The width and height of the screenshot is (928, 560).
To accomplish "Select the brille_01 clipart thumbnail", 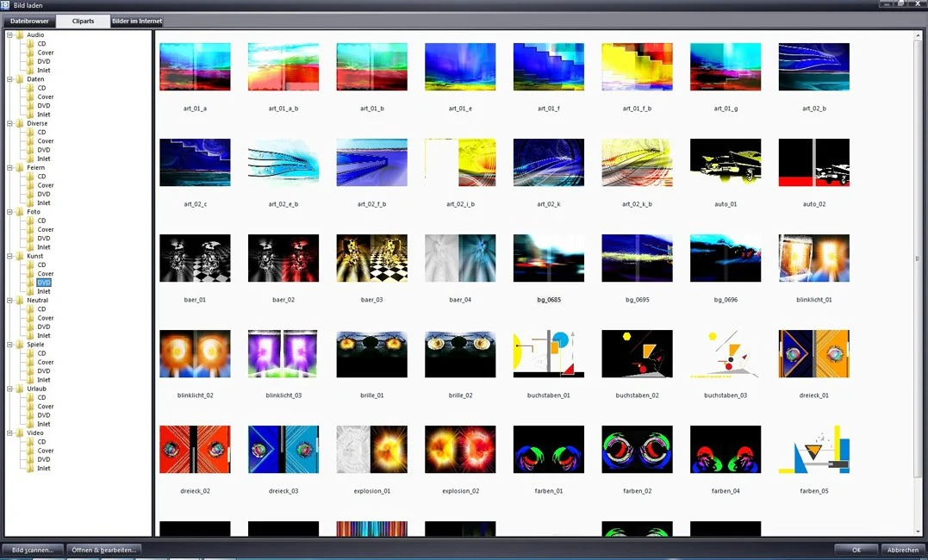I will point(371,354).
